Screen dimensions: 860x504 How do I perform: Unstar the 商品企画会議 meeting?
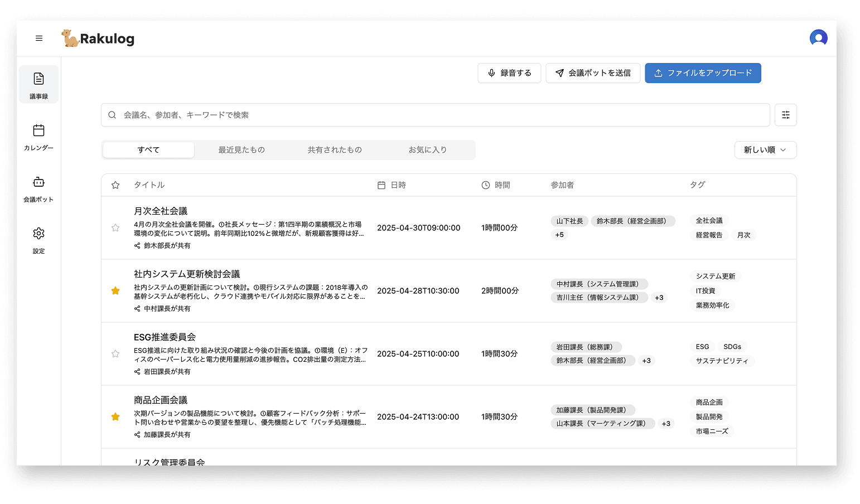115,416
